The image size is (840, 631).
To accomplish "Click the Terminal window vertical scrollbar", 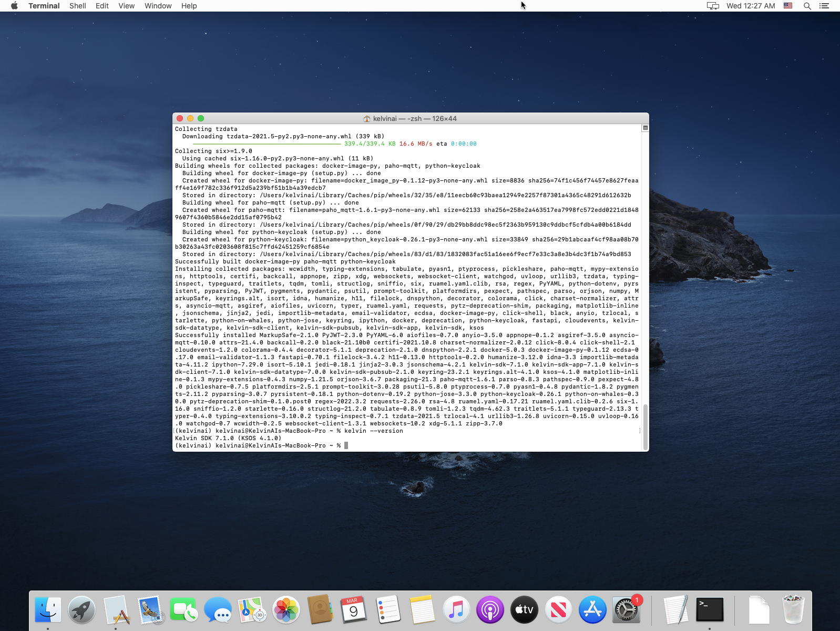I will pos(645,426).
